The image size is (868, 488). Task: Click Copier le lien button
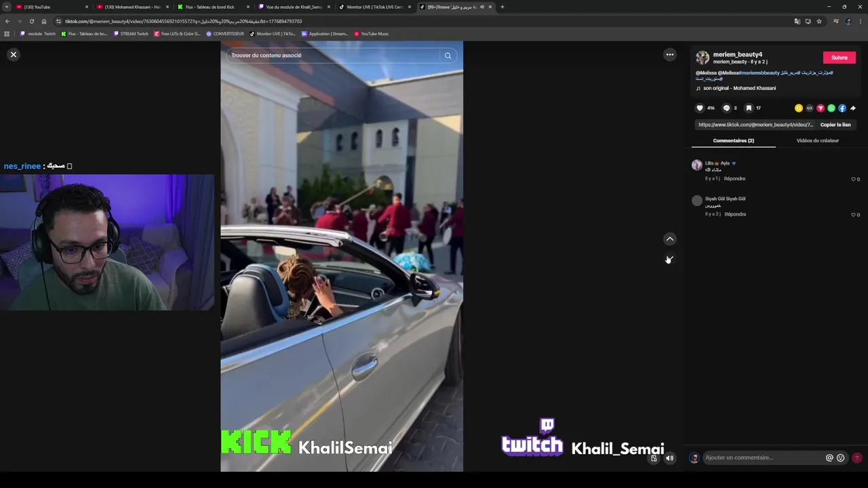click(x=835, y=125)
